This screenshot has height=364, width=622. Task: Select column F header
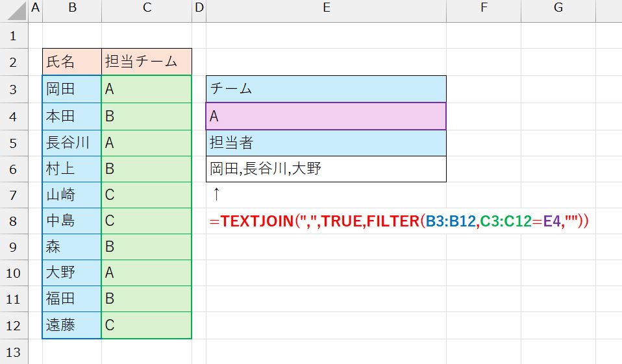click(x=484, y=8)
